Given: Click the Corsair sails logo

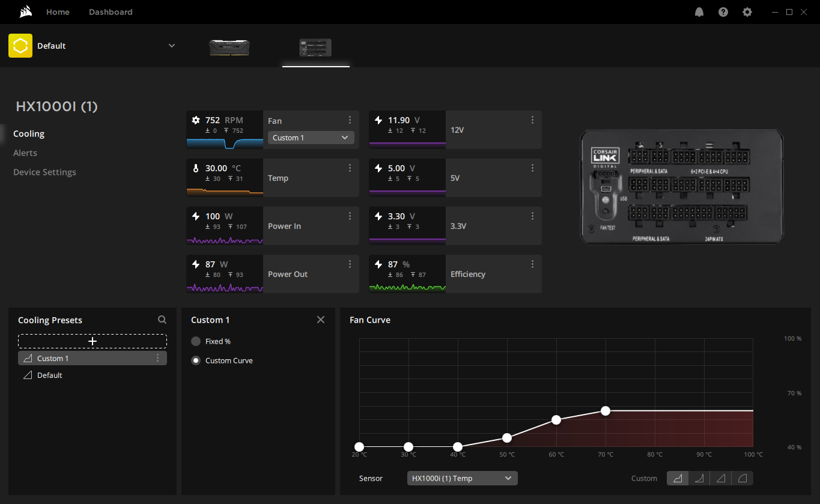Looking at the screenshot, I should click(25, 12).
